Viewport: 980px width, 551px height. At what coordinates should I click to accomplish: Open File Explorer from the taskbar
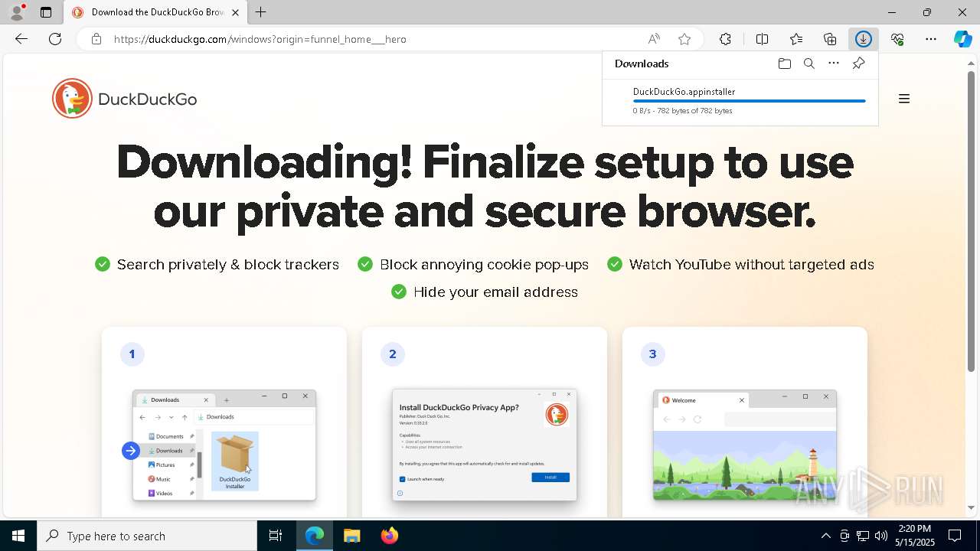tap(352, 536)
